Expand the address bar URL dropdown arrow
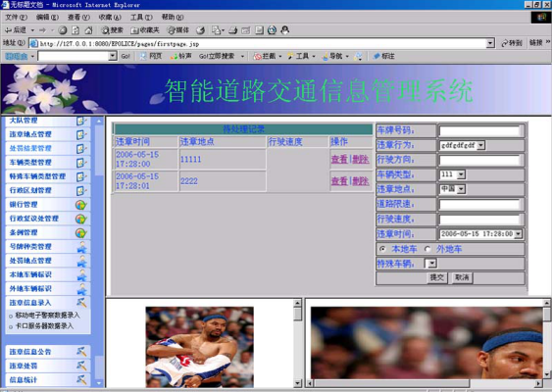The height and width of the screenshot is (392, 552). tap(490, 43)
